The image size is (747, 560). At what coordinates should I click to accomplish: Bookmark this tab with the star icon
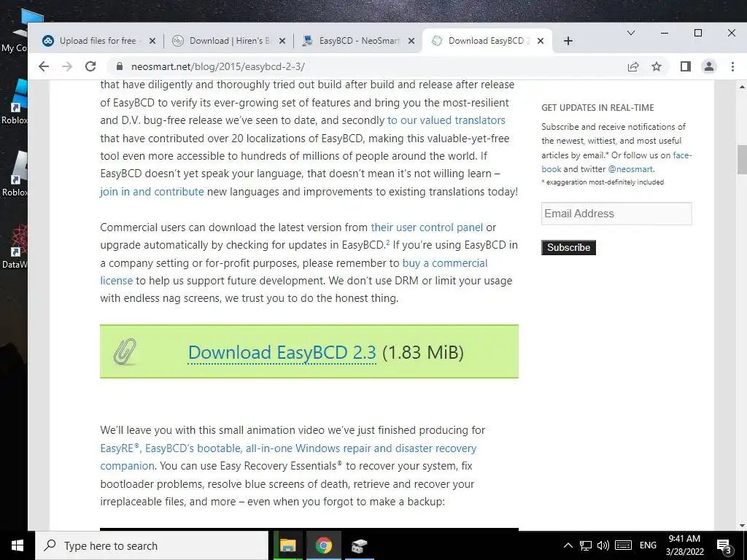657,66
